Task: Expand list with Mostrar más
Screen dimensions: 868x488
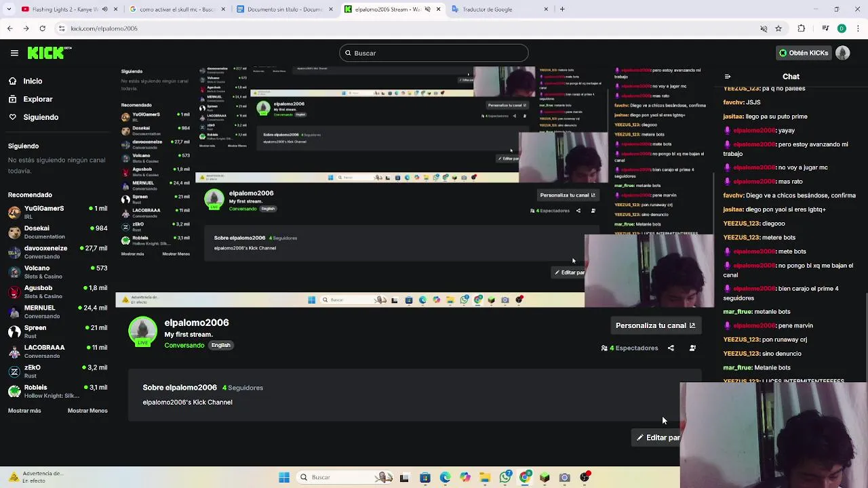Action: tap(24, 411)
